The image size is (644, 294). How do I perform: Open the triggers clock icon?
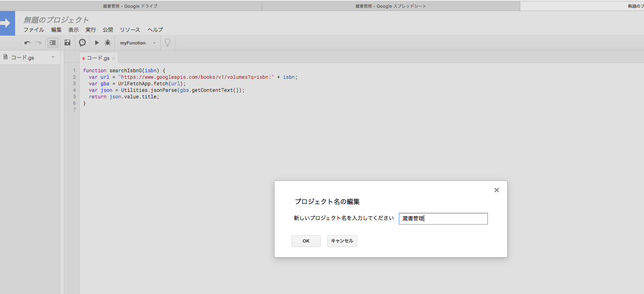[x=82, y=43]
